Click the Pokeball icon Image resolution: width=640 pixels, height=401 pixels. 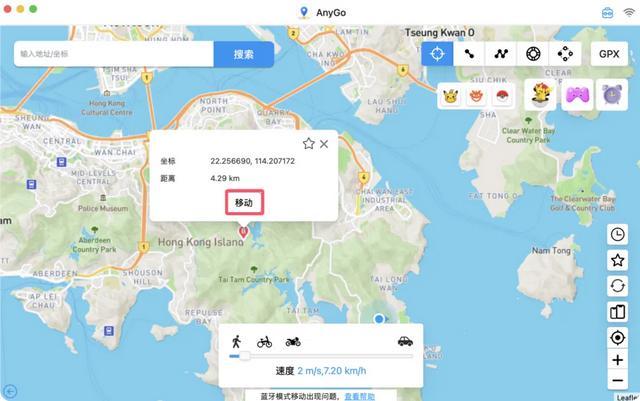point(502,96)
